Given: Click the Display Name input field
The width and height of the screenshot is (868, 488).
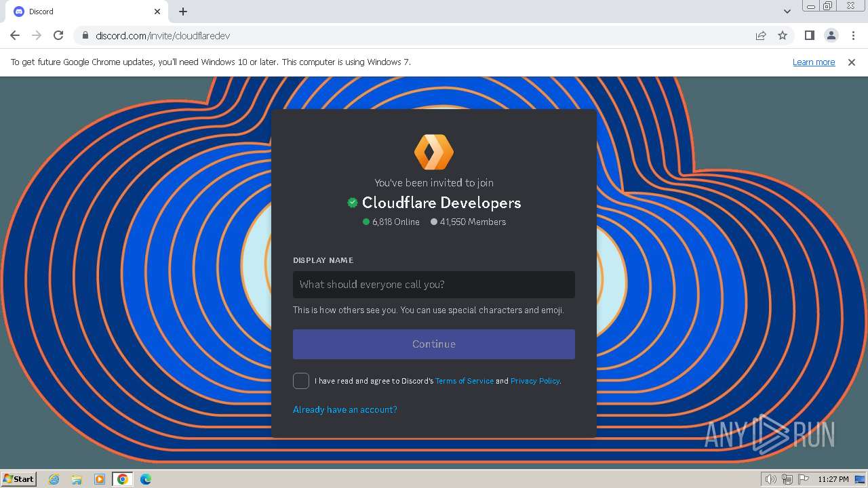Looking at the screenshot, I should [x=434, y=285].
